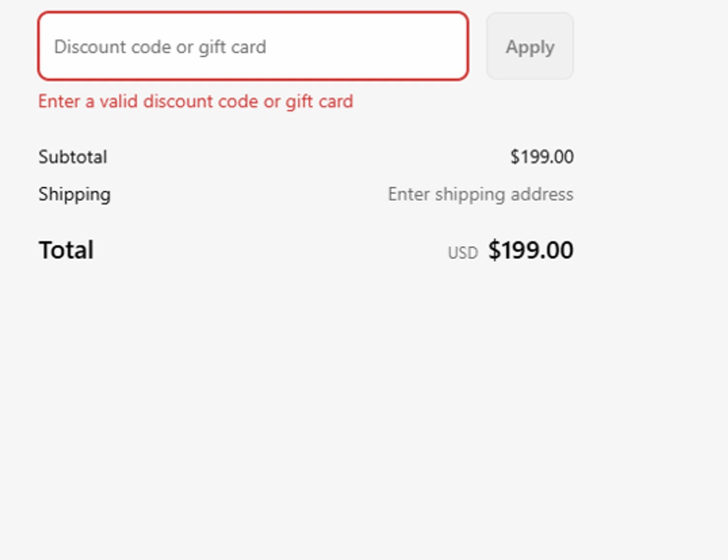
Task: Apply the entered discount code
Action: 530,47
